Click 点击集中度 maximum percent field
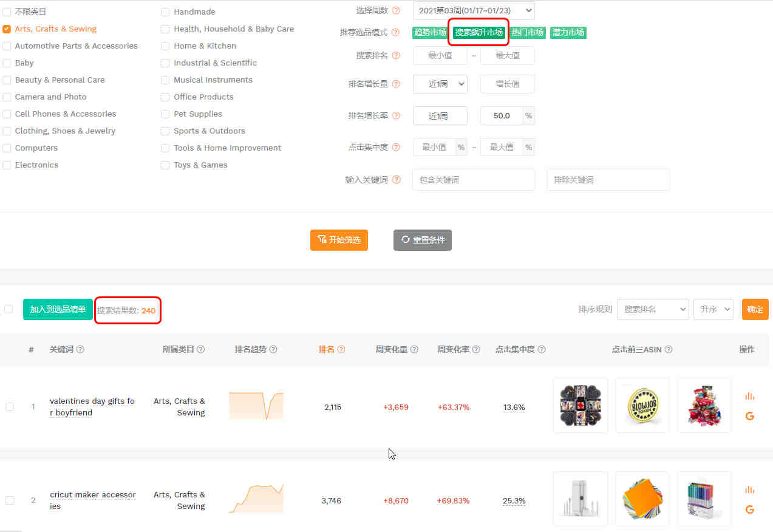 (x=502, y=147)
